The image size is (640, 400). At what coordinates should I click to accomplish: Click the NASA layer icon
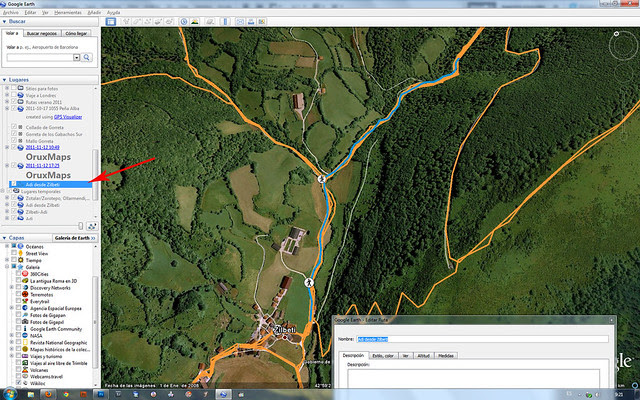(x=25, y=336)
